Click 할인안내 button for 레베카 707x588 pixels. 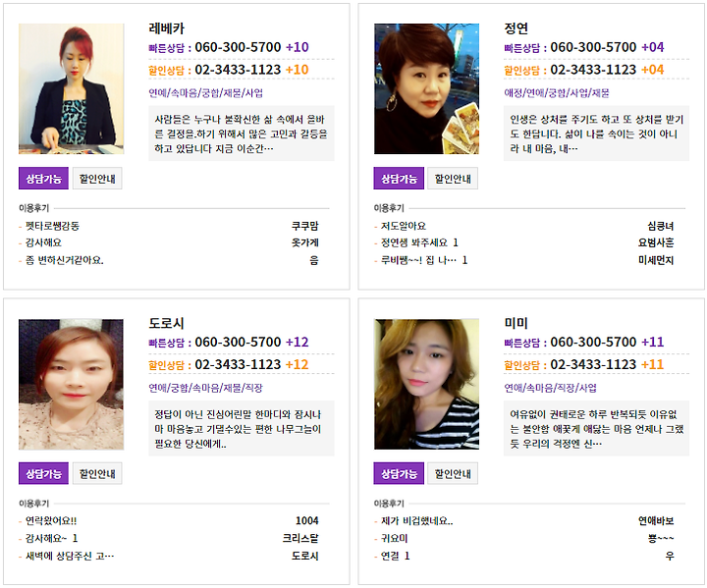point(97,178)
